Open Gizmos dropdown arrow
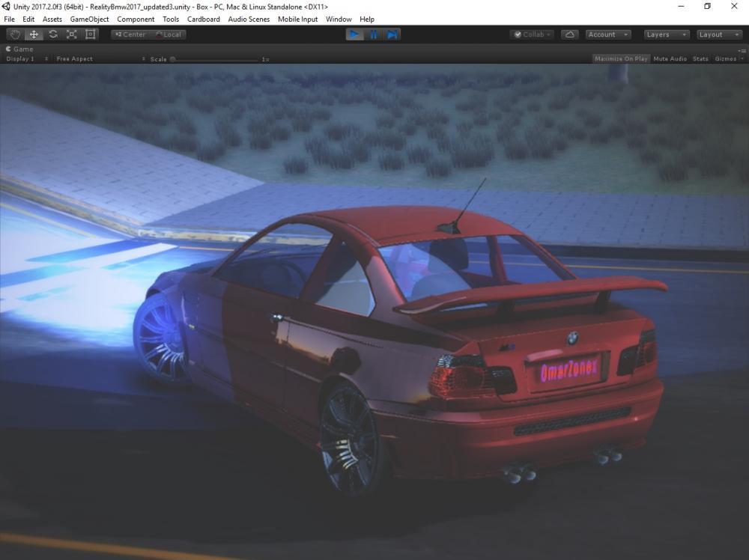The image size is (749, 560). 742,58
